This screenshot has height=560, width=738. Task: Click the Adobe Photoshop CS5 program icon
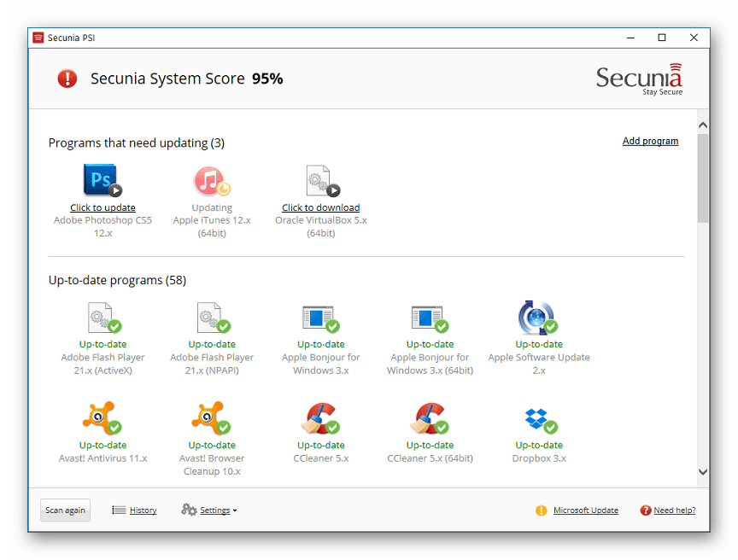coord(102,180)
